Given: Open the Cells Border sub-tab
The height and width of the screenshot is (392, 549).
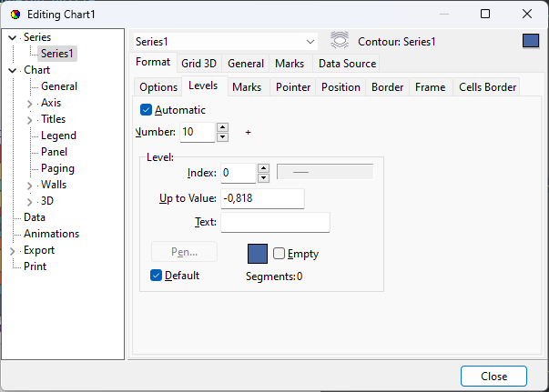Looking at the screenshot, I should pos(487,87).
